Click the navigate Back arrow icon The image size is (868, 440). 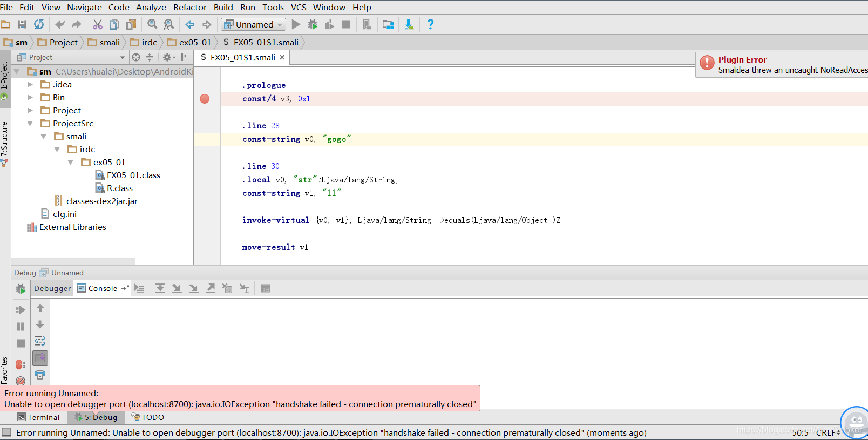click(190, 24)
